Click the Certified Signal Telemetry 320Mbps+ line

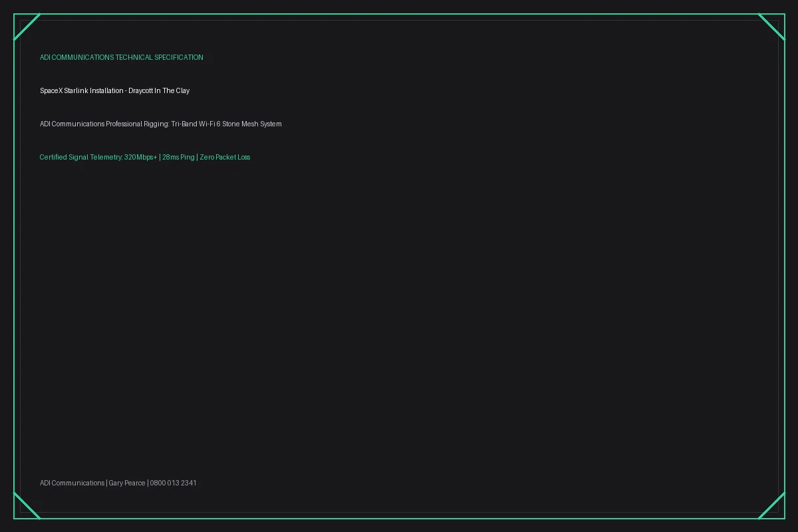tap(145, 157)
